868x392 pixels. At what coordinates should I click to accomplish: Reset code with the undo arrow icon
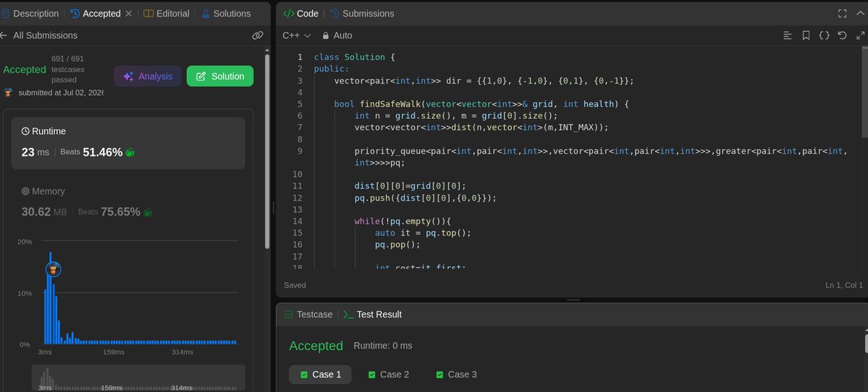point(842,36)
